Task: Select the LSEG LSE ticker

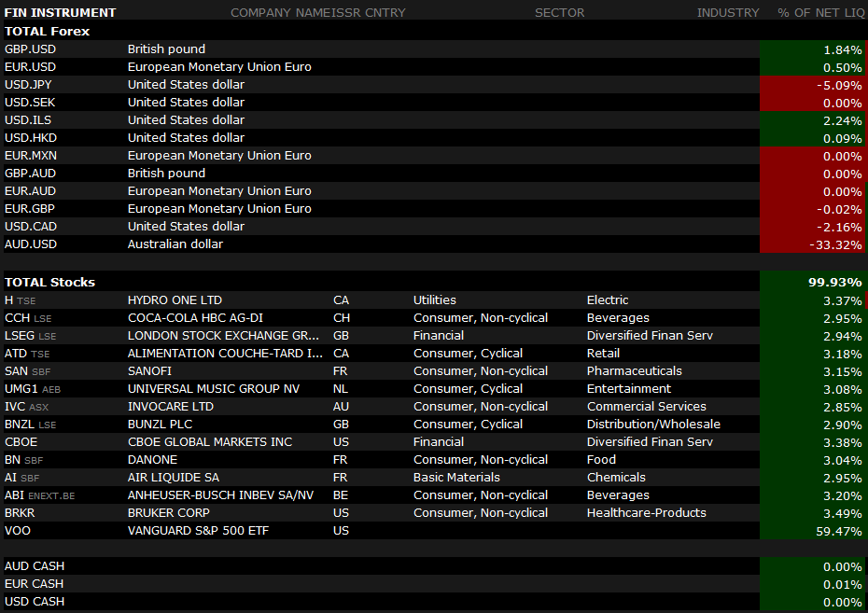Action: pyautogui.click(x=31, y=336)
